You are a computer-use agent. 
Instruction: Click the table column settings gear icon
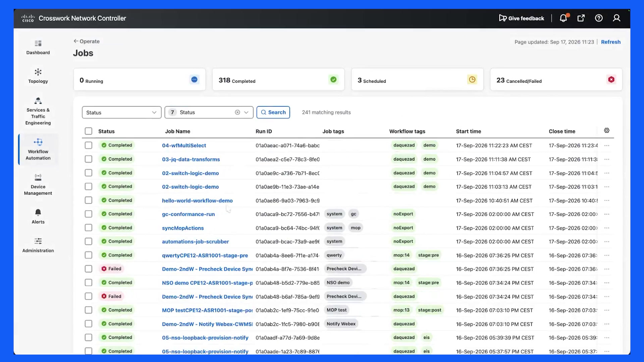(607, 130)
